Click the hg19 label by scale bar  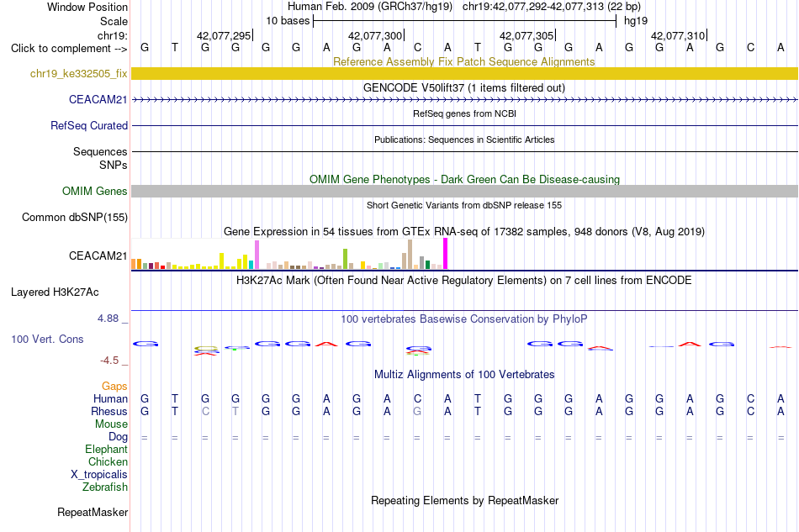point(636,21)
